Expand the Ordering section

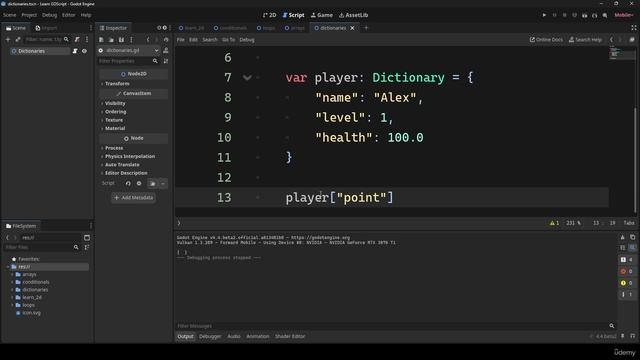[x=116, y=112]
